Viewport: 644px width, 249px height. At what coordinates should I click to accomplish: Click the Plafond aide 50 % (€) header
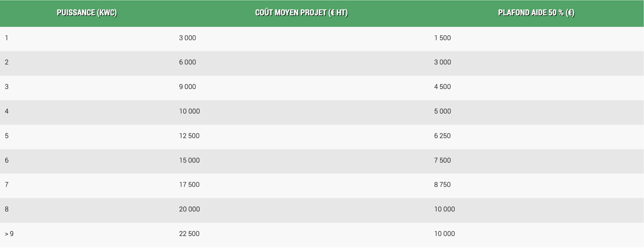(536, 13)
